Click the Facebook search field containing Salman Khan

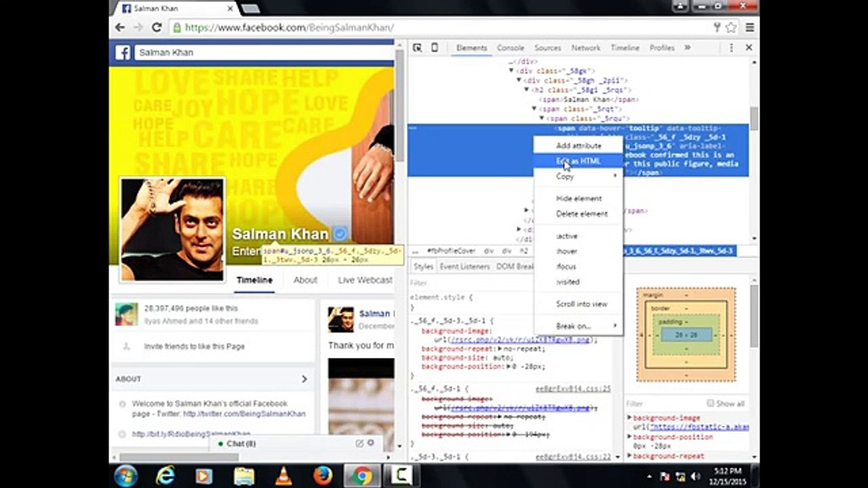click(x=264, y=52)
